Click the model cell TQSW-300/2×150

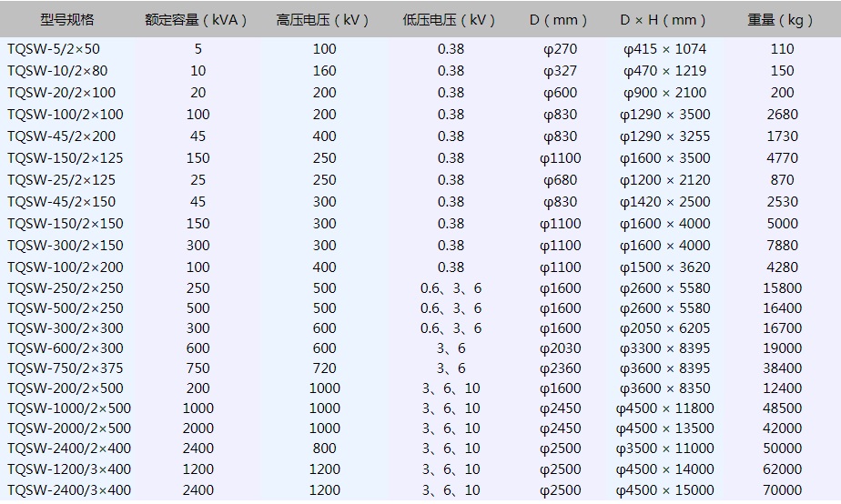click(65, 246)
